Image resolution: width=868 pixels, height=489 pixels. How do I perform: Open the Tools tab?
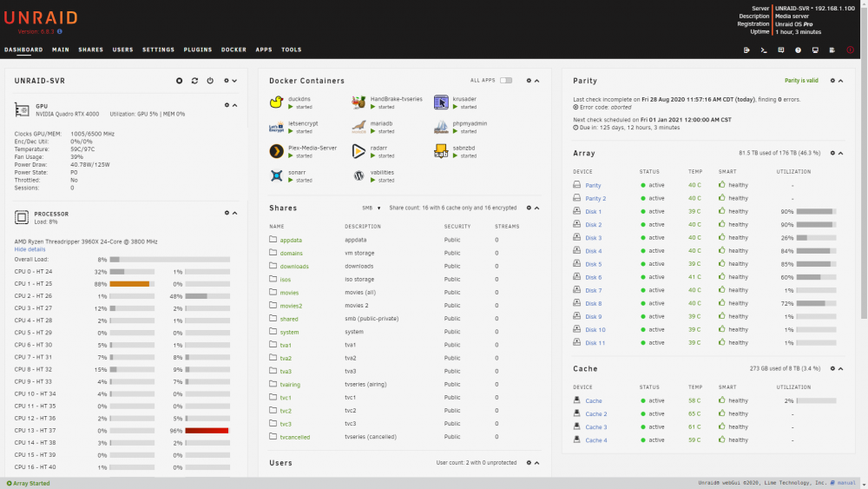pos(291,50)
